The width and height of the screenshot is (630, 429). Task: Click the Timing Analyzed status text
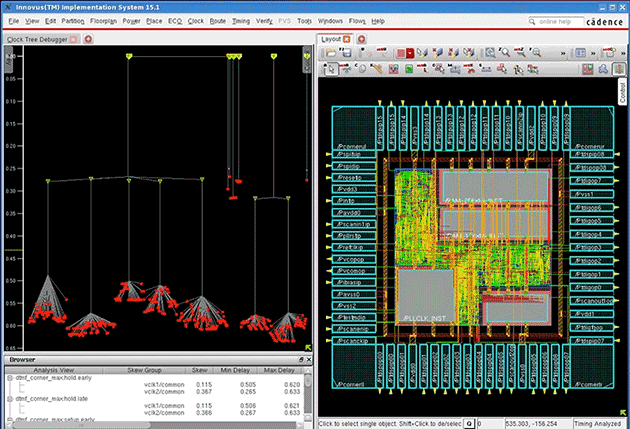point(597,423)
